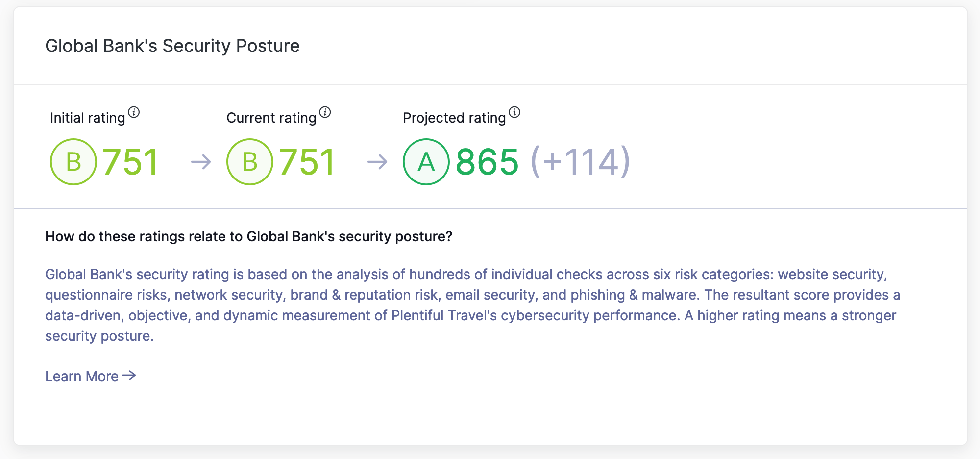Click the Projected rating A grade badge
Image resolution: width=980 pixels, height=459 pixels.
426,162
